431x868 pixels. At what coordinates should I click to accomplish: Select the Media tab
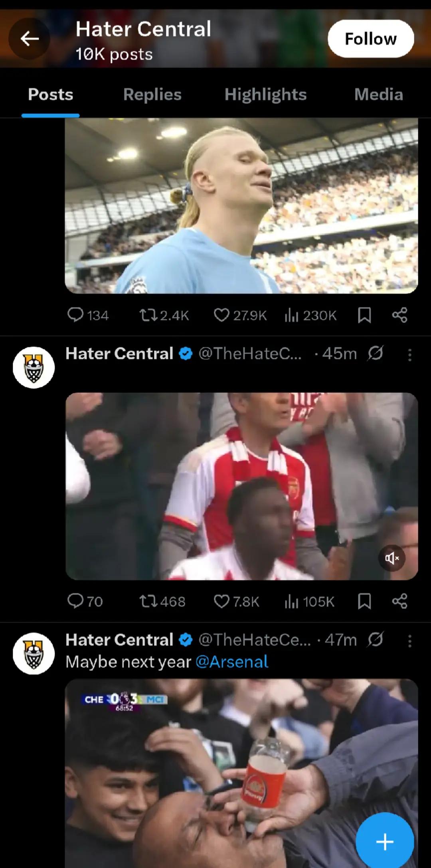378,95
